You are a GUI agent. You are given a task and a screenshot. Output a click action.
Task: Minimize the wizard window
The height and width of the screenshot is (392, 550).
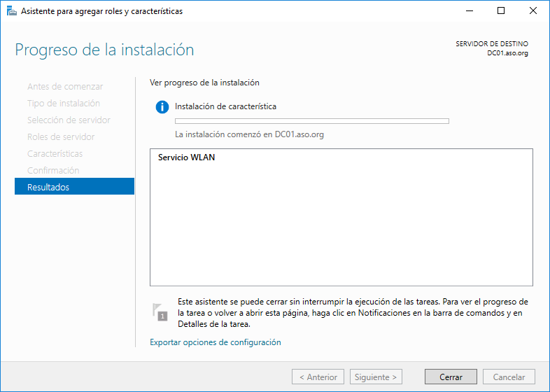pos(468,11)
